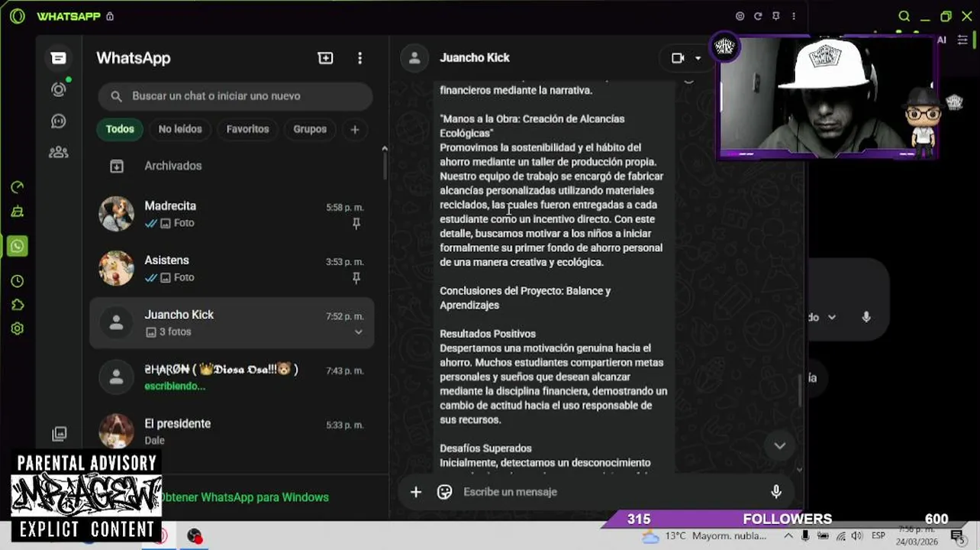Click the microphone in the background page
The image size is (980, 550).
pyautogui.click(x=866, y=317)
